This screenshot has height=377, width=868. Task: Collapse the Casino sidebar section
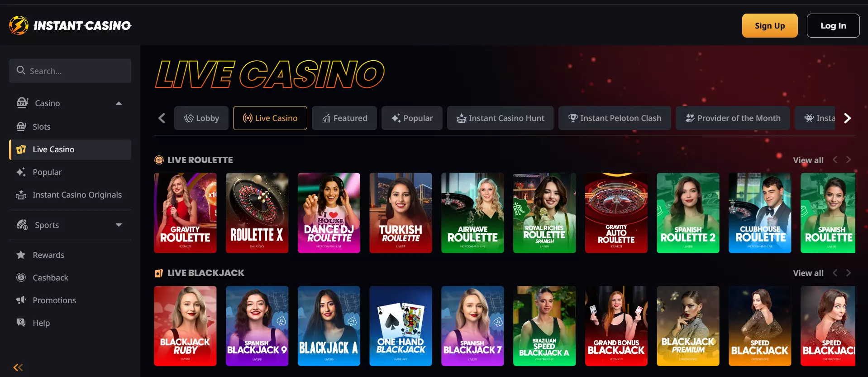pyautogui.click(x=119, y=103)
